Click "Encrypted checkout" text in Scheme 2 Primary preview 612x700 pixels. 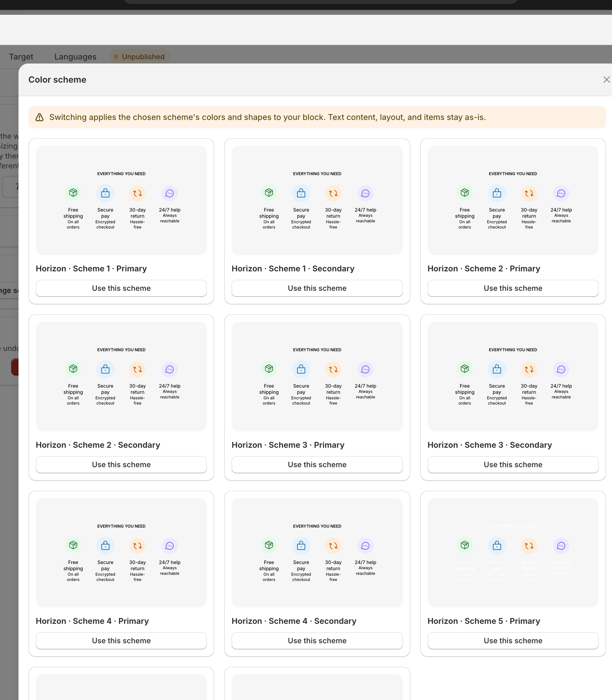[497, 224]
